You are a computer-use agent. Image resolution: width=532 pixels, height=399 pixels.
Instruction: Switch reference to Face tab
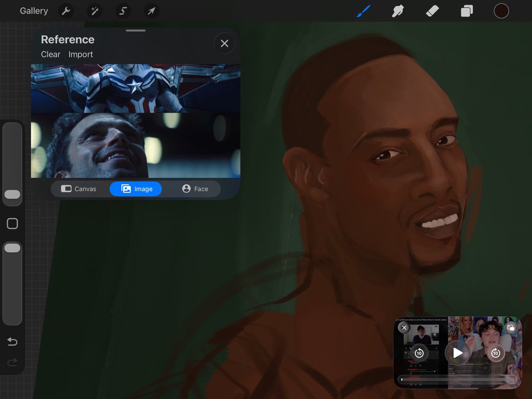(x=195, y=189)
